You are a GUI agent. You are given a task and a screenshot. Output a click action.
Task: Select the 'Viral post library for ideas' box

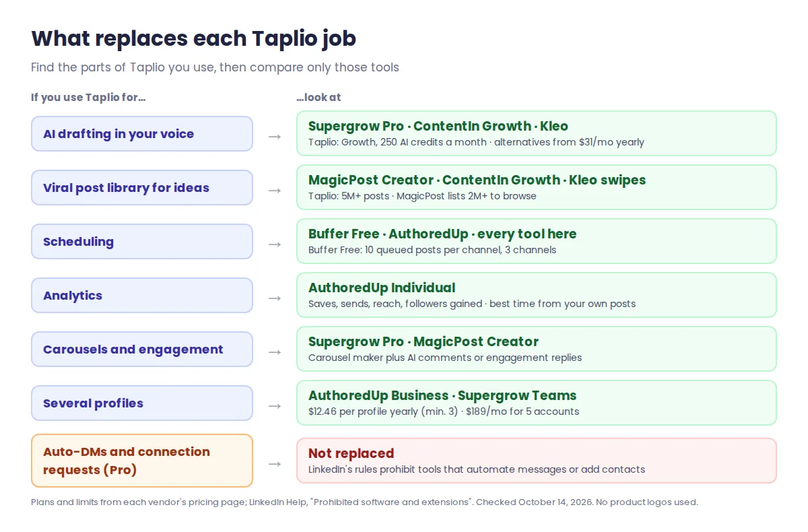point(142,187)
